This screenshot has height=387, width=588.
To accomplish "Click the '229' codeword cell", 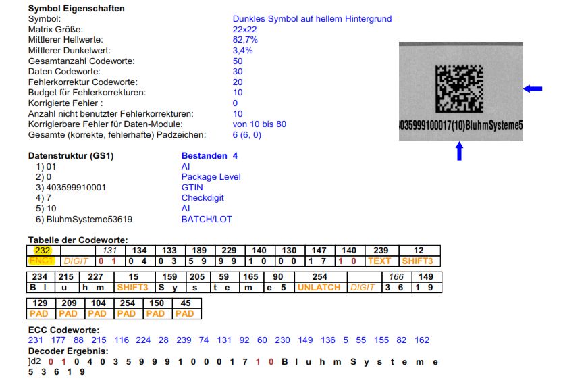I will tap(229, 251).
